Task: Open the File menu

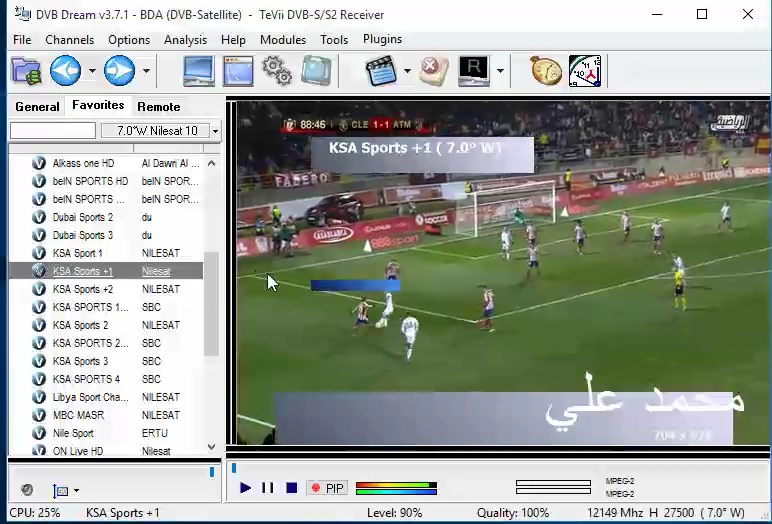Action: tap(22, 39)
